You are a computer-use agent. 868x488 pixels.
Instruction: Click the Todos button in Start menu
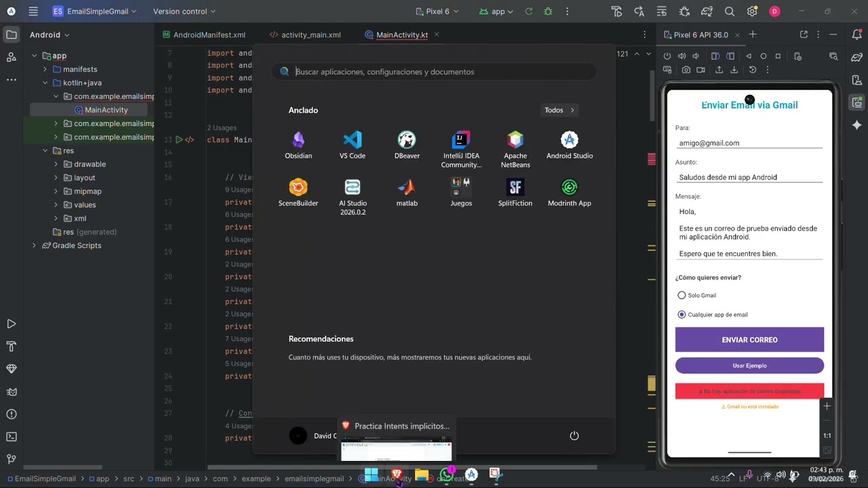[559, 110]
